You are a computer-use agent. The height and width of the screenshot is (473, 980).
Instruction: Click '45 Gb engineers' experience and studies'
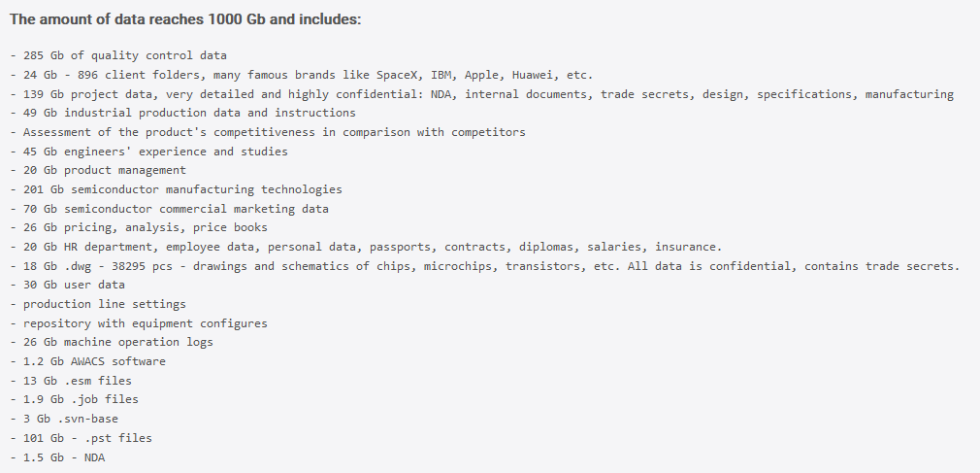(149, 152)
